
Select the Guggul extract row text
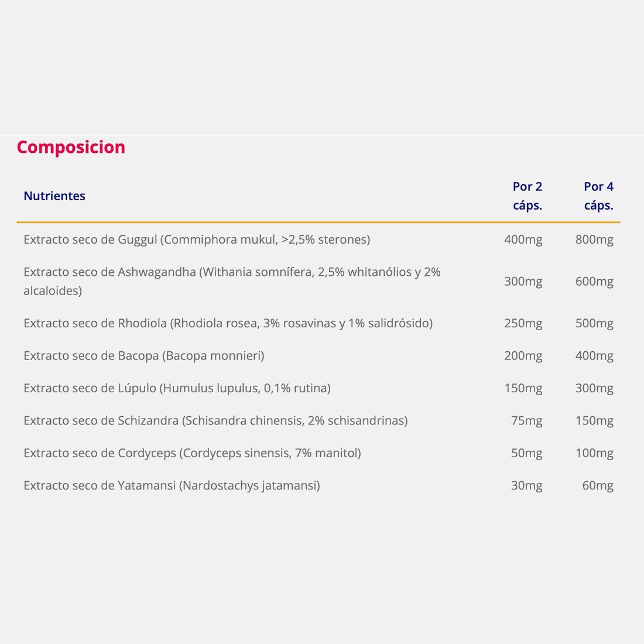click(x=197, y=239)
